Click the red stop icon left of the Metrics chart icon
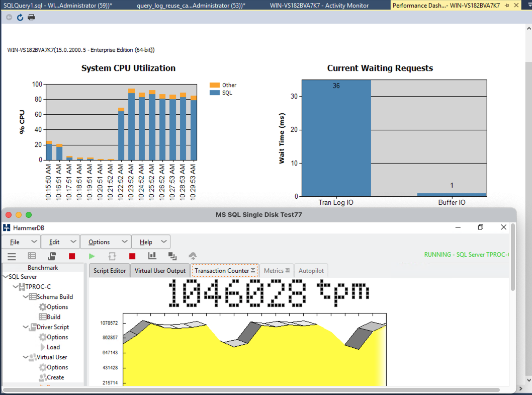532x395 pixels. coord(132,256)
